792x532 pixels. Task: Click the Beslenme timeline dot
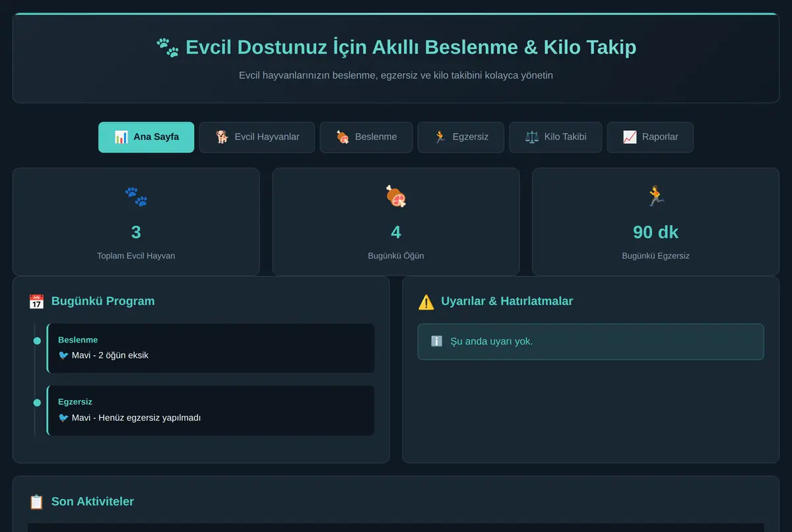coord(37,341)
